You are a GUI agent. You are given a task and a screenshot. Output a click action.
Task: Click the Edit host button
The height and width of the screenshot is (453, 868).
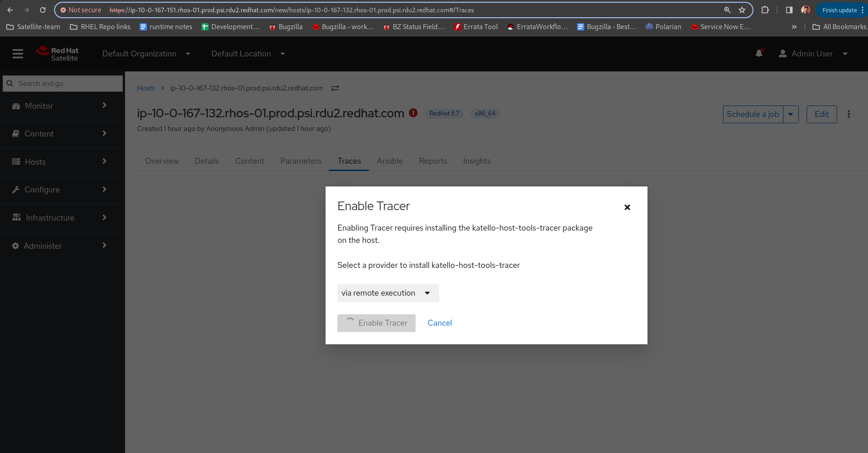[822, 114]
